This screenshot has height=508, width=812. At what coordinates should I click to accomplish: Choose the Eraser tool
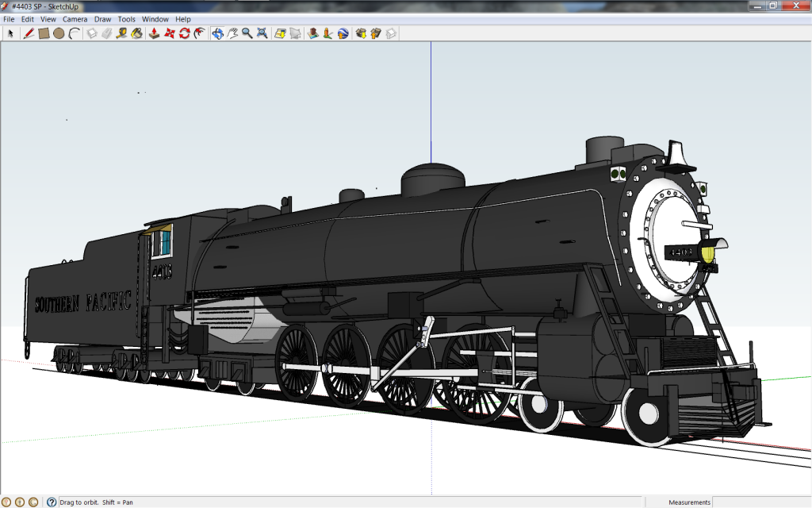pyautogui.click(x=107, y=33)
